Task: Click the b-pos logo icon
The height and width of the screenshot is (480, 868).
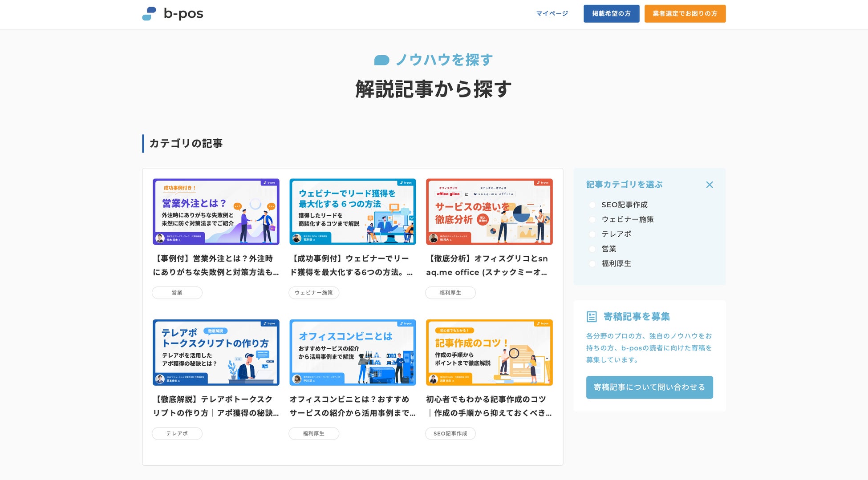Action: click(149, 14)
